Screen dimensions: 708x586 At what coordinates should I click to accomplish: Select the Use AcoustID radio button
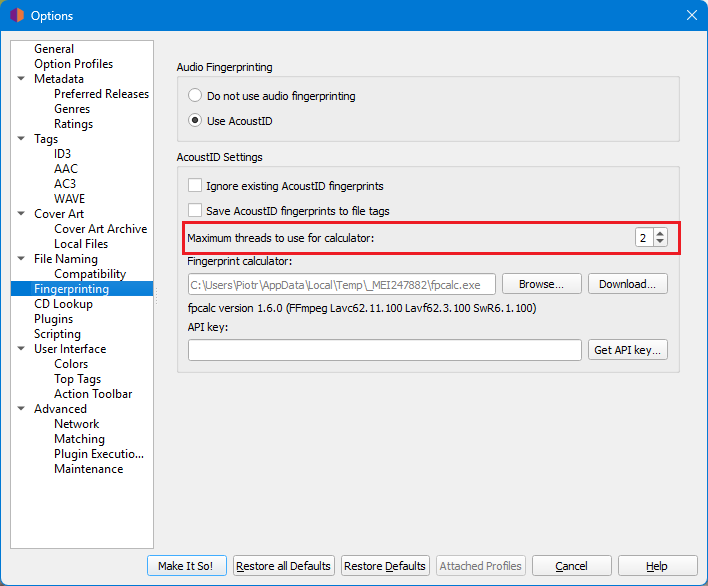195,121
